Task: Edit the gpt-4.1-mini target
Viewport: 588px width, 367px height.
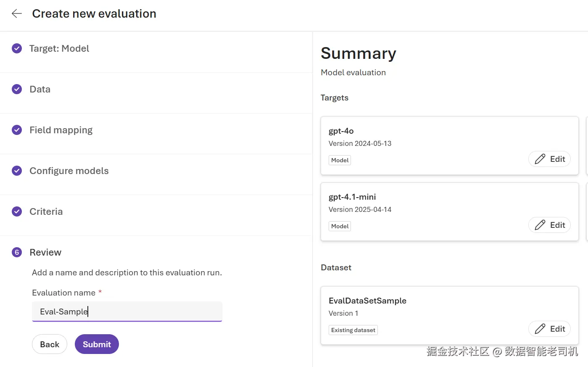Action: coord(549,225)
